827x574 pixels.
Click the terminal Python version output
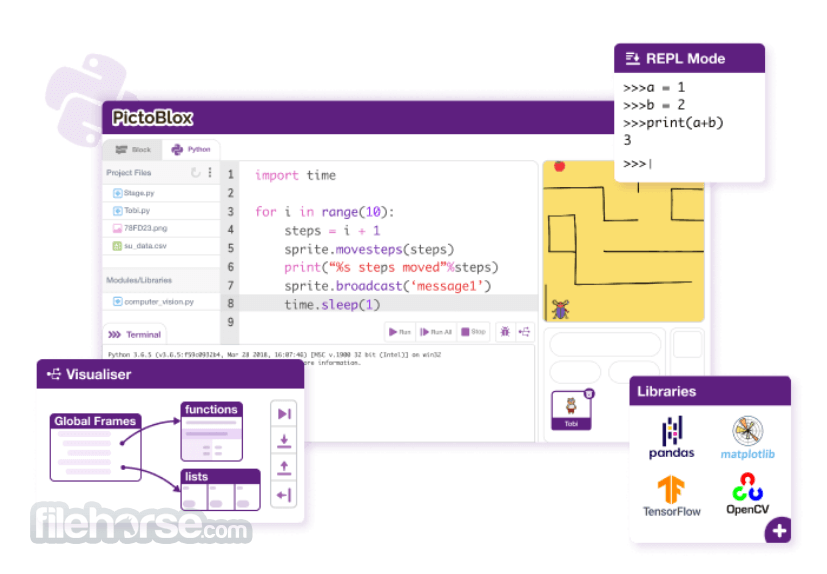point(274,355)
